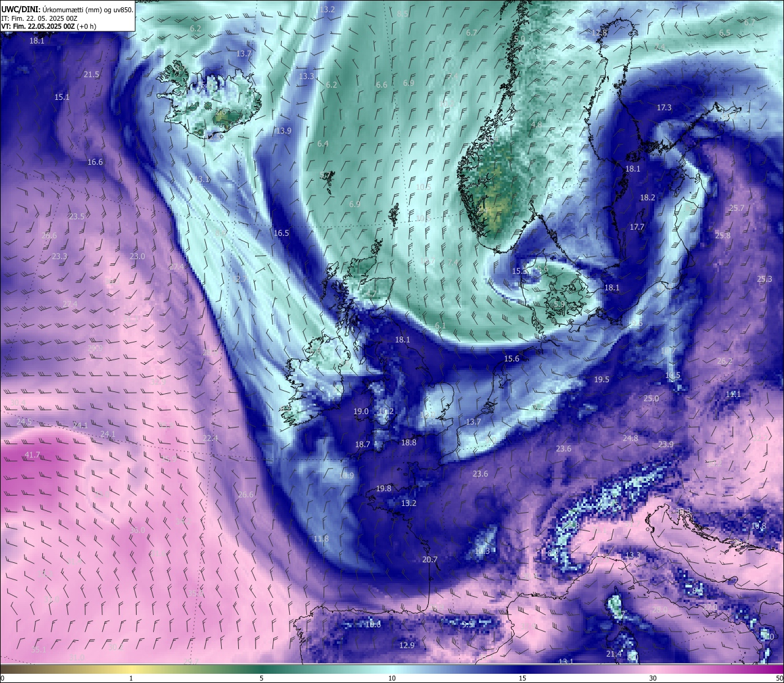The image size is (784, 683).
Task: Click the 12.8 value label
Action: tap(599, 32)
